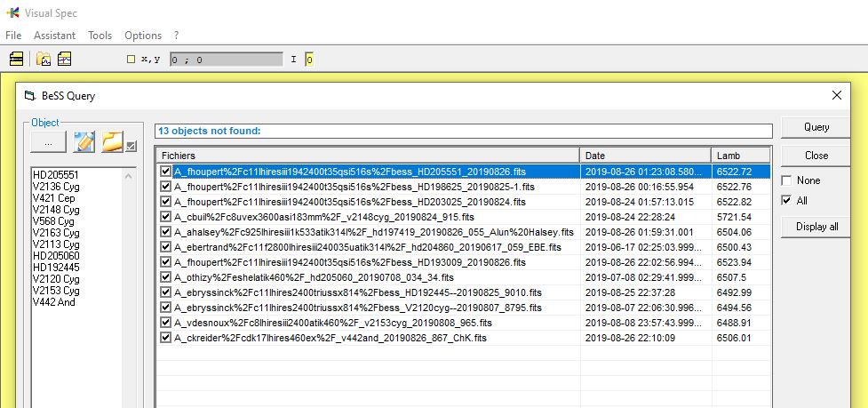
Task: Click the first yellow toolbar icon
Action: point(15,60)
